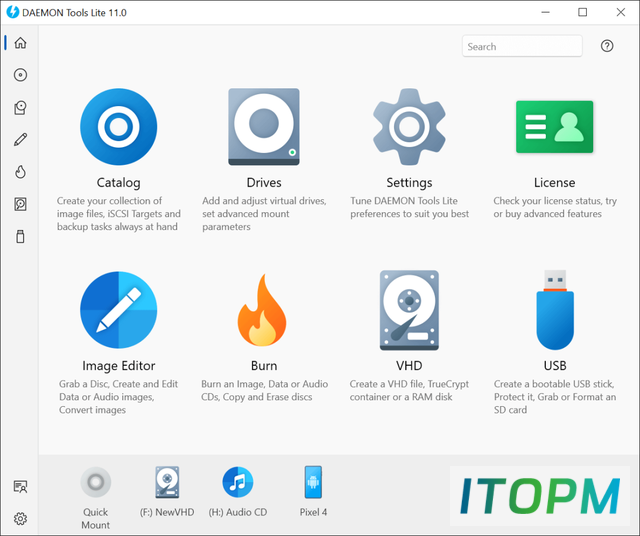The width and height of the screenshot is (640, 536).
Task: Launch the Image Editor tile icon
Action: point(118,310)
